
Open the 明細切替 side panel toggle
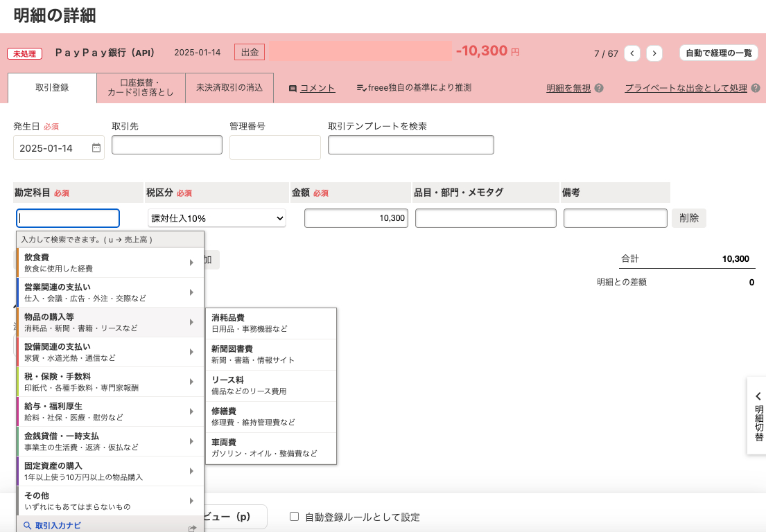click(756, 419)
